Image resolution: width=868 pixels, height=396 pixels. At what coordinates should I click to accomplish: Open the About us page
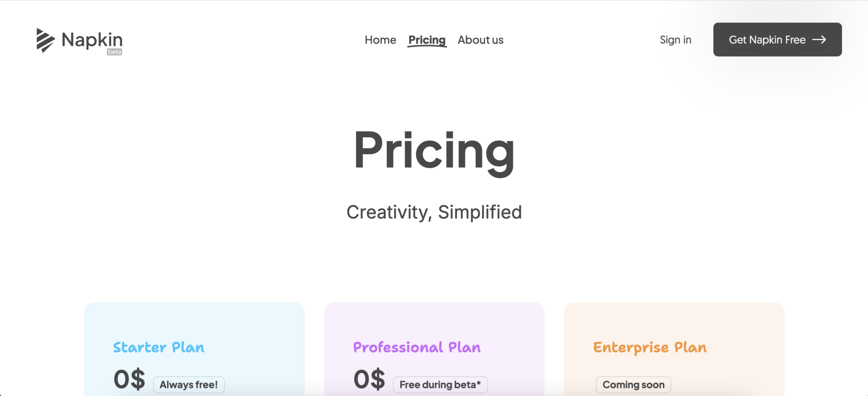480,39
